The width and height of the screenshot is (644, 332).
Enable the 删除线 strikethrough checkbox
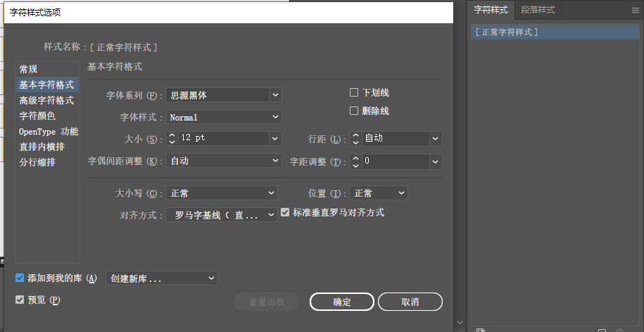pyautogui.click(x=353, y=111)
